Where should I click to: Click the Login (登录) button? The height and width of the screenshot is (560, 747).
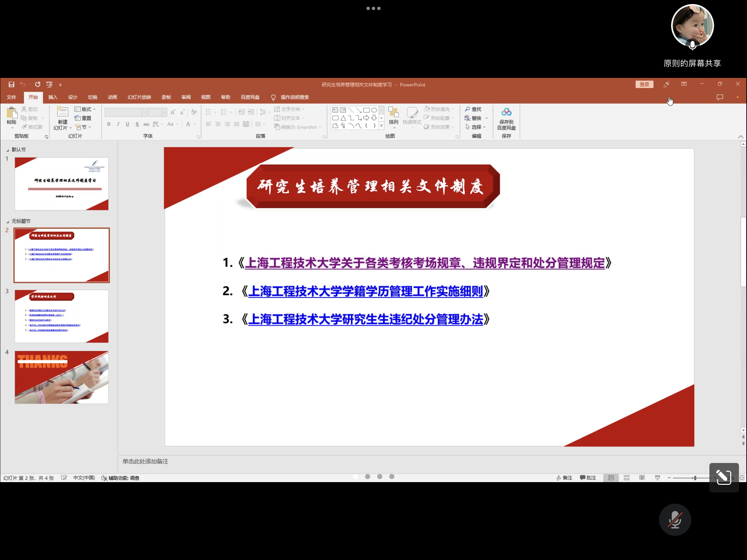tap(644, 84)
